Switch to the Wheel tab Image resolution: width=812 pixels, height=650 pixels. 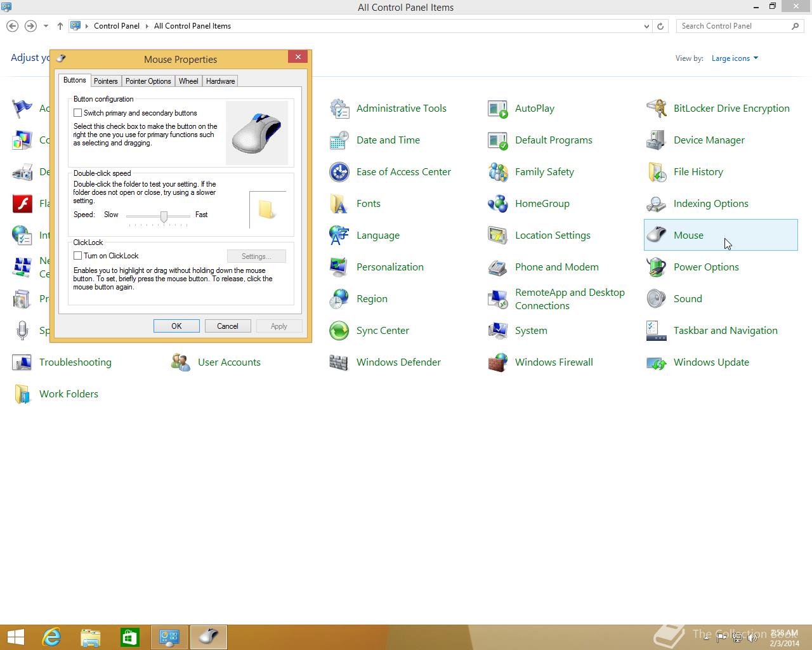click(x=188, y=81)
